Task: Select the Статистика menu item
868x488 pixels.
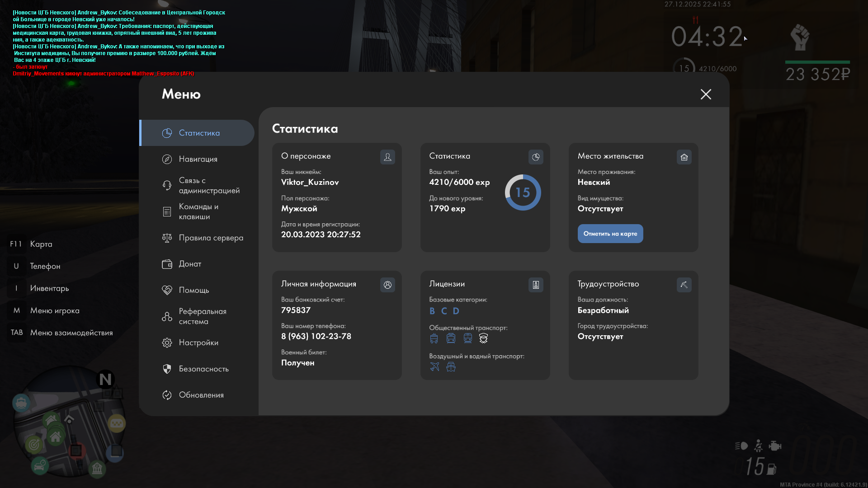Action: 199,133
